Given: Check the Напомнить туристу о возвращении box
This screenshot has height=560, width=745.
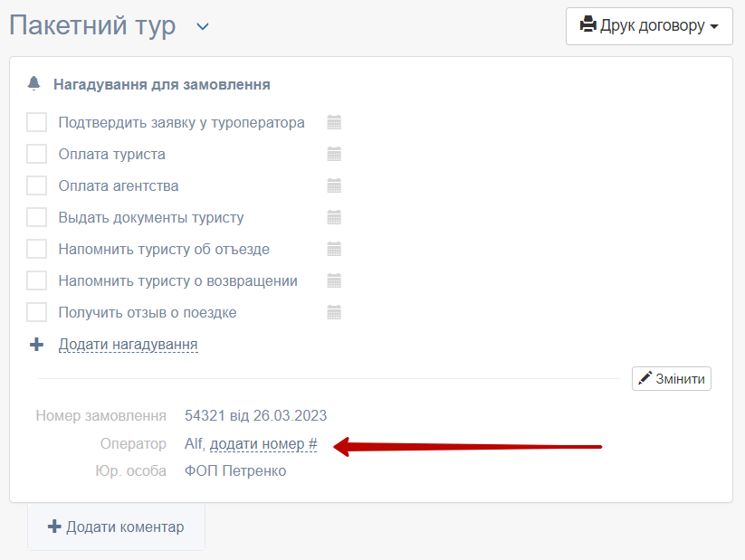Looking at the screenshot, I should click(36, 280).
